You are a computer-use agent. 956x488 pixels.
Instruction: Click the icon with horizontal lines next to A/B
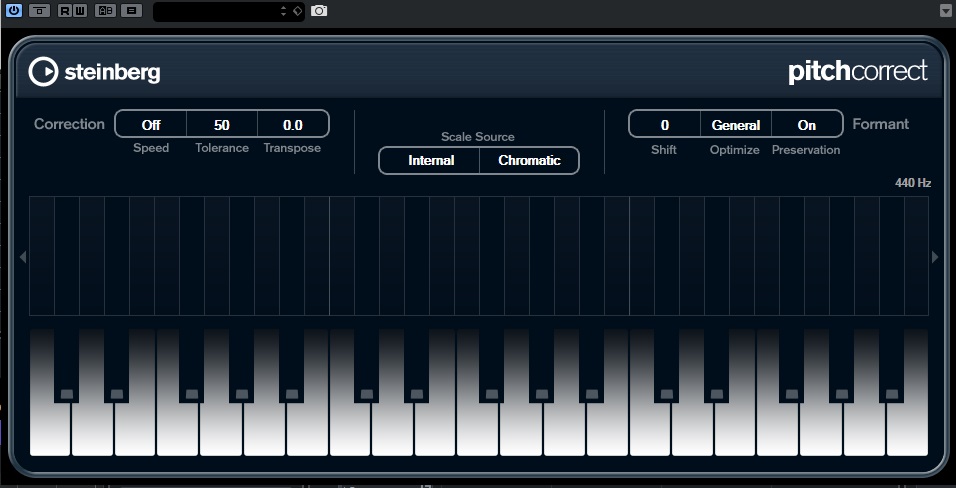[131, 10]
